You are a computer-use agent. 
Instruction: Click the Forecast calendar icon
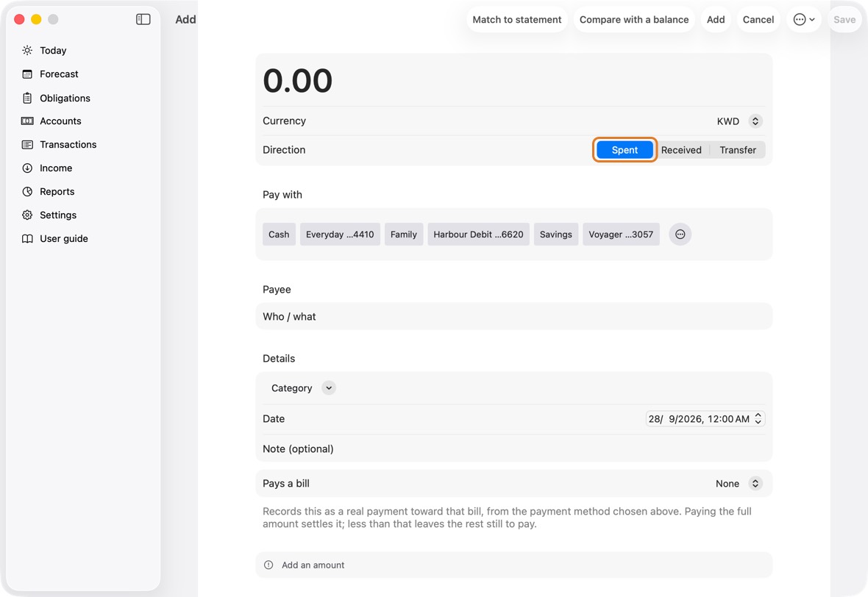27,74
